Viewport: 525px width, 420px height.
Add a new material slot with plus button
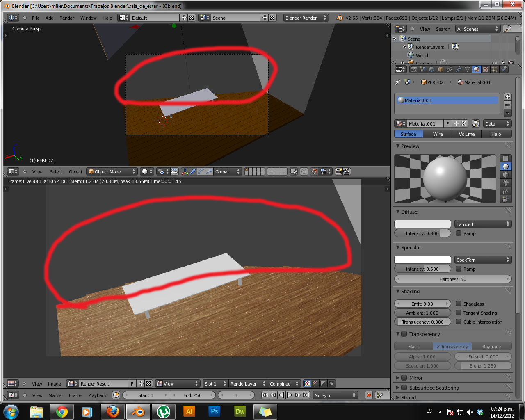tap(508, 97)
